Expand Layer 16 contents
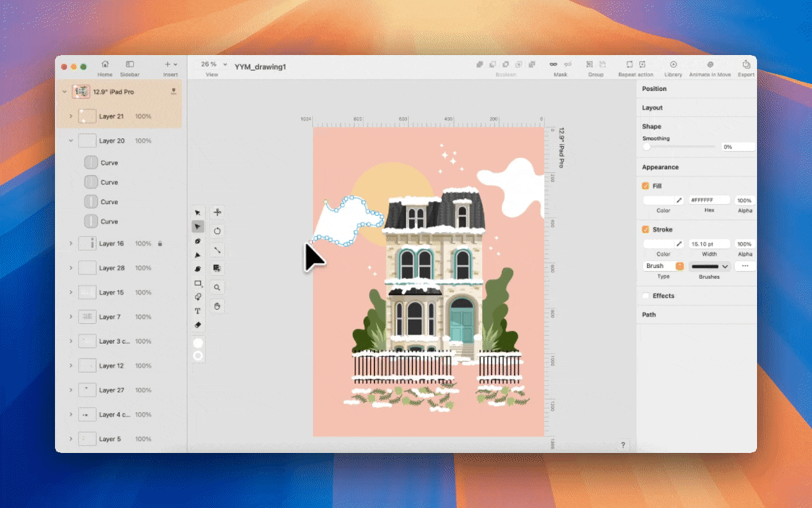812x508 pixels. click(x=71, y=243)
